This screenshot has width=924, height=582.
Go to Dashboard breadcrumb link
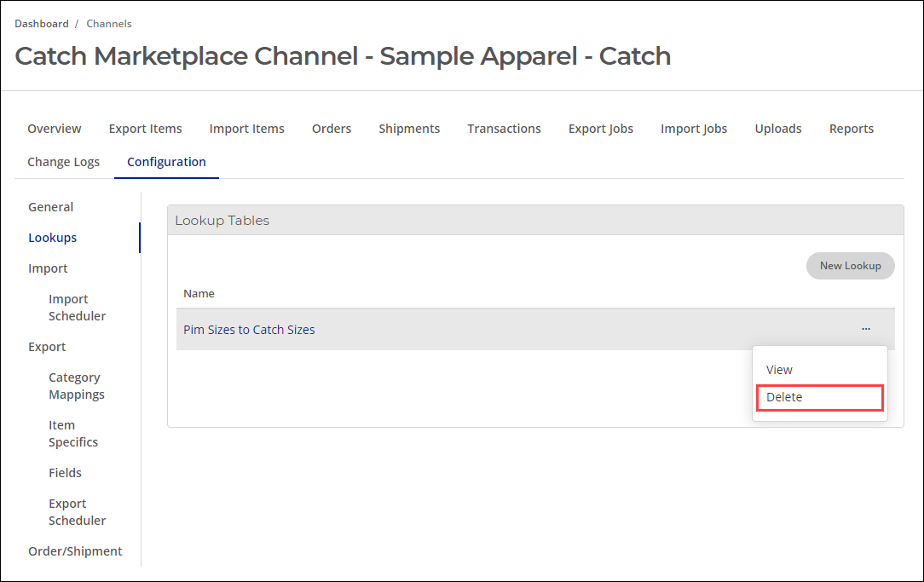[x=41, y=24]
